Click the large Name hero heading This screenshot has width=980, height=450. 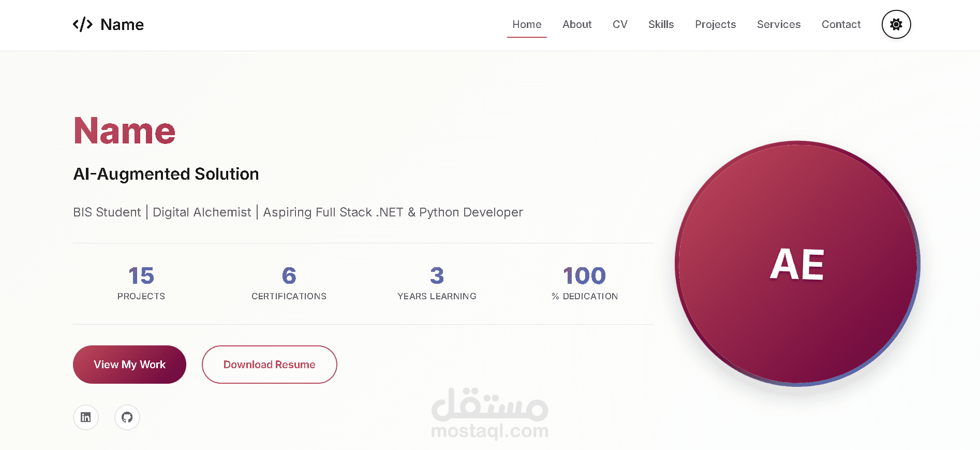(x=125, y=130)
